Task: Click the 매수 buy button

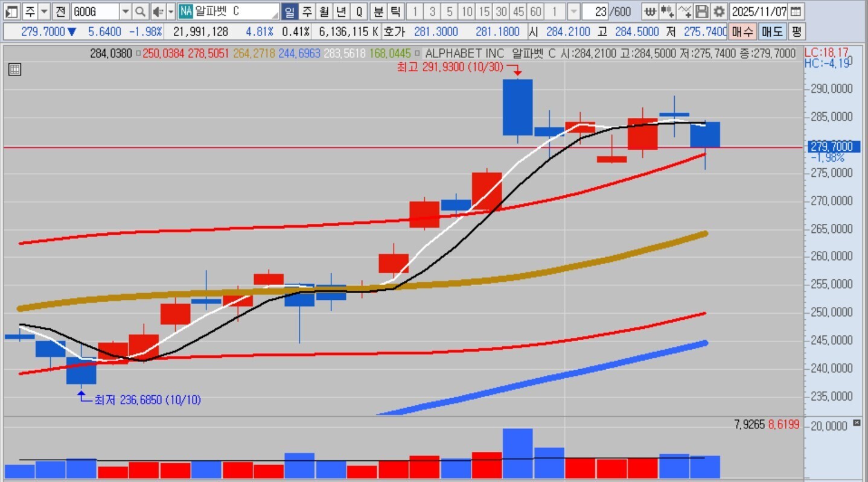Action: (x=742, y=31)
